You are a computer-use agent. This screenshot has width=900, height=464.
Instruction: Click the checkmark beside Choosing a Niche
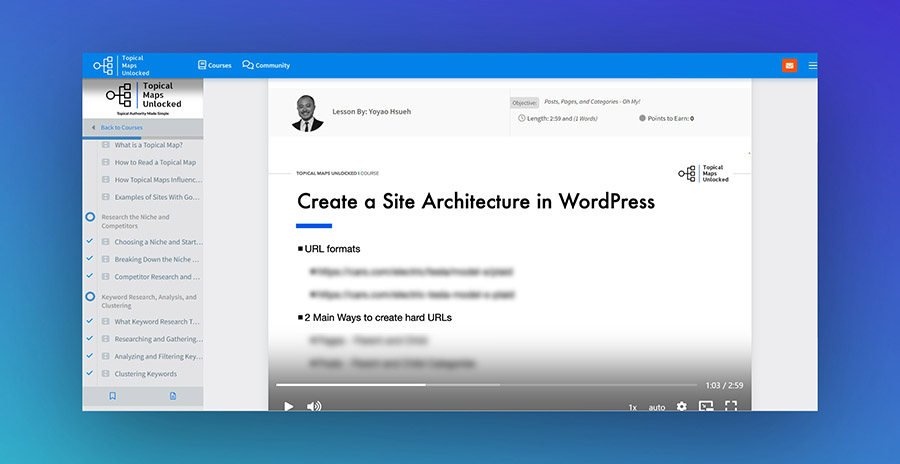pos(90,241)
